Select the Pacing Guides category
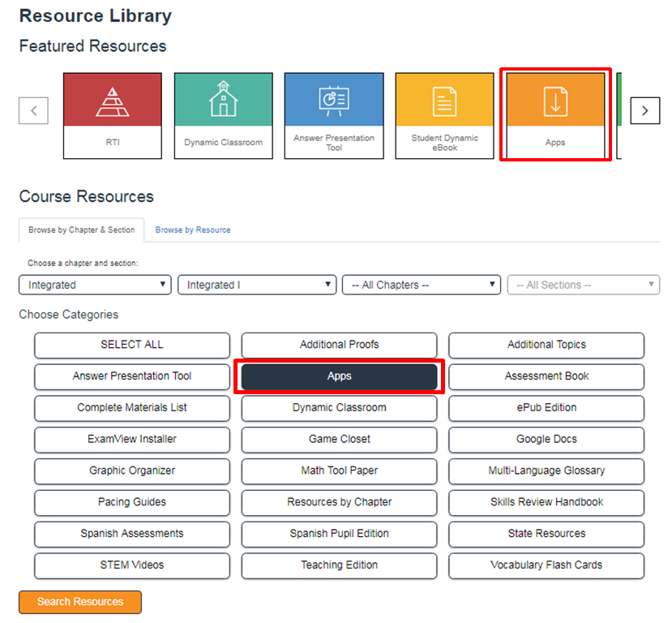Viewport: 672px width, 623px height. point(132,502)
